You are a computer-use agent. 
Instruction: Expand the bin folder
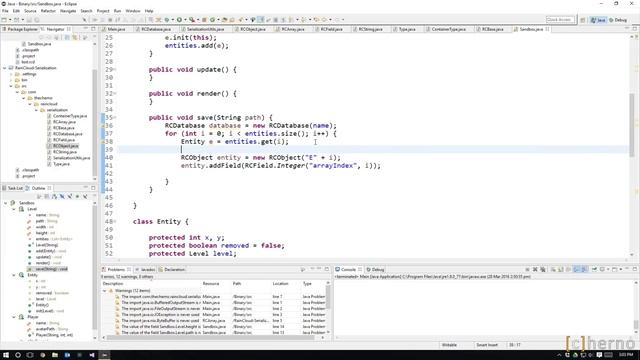click(x=11, y=80)
